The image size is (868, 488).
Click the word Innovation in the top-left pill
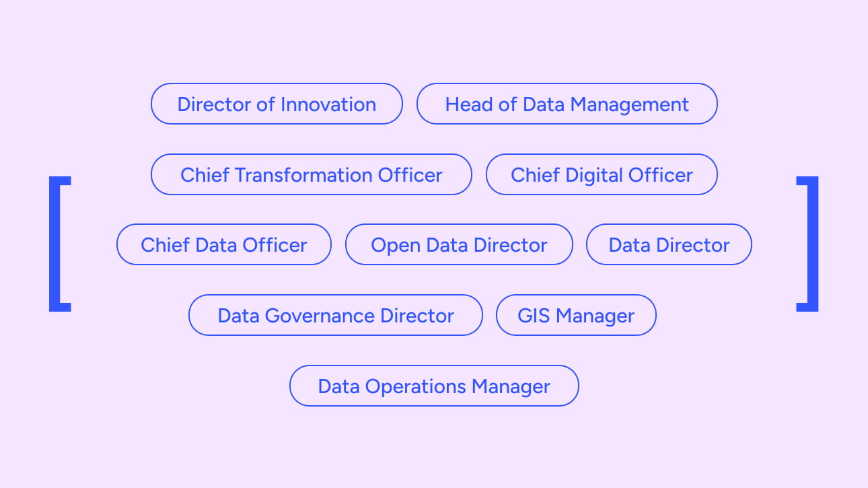328,104
